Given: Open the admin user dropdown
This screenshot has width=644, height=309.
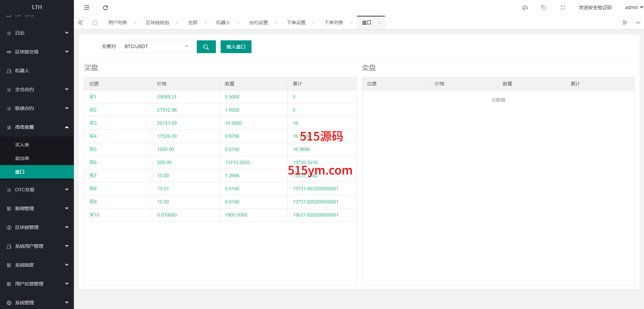Looking at the screenshot, I should [x=634, y=7].
